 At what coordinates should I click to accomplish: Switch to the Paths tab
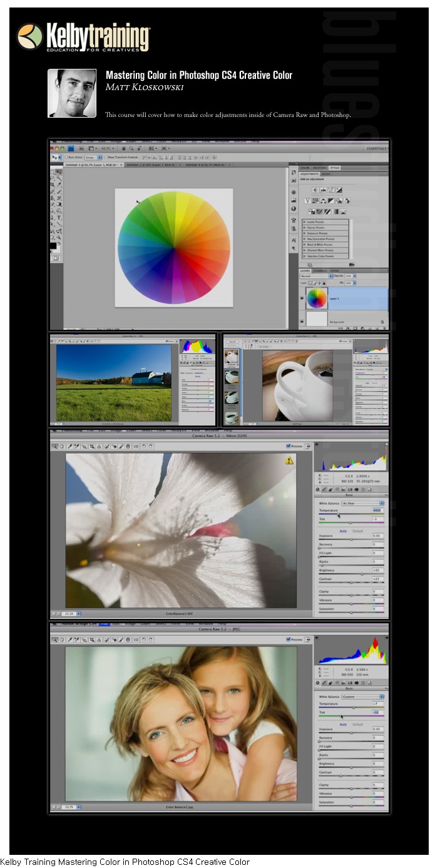coord(335,271)
